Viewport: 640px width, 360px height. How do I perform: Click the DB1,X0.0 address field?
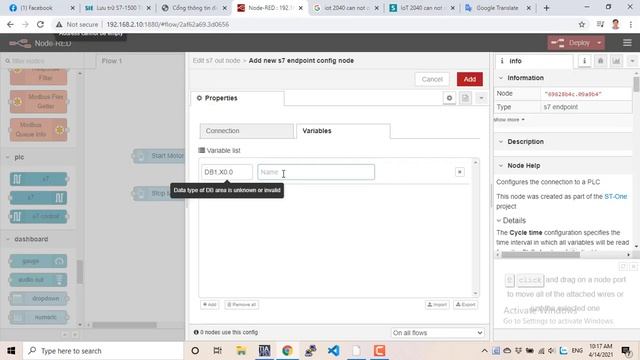coord(227,172)
